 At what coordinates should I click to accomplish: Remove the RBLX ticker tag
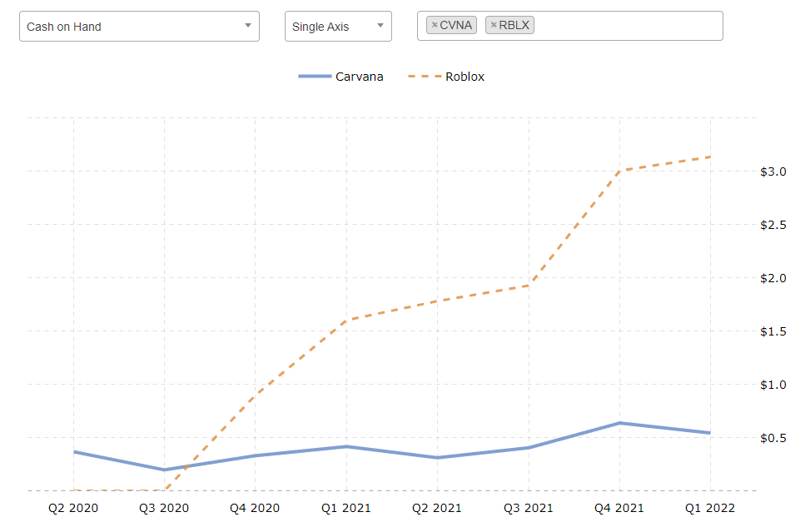pyautogui.click(x=494, y=25)
